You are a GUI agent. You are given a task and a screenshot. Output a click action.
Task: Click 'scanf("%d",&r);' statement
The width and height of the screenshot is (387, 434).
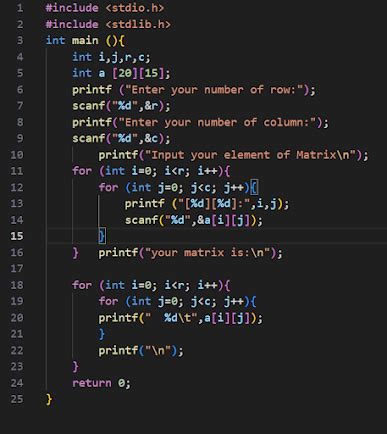pos(121,106)
